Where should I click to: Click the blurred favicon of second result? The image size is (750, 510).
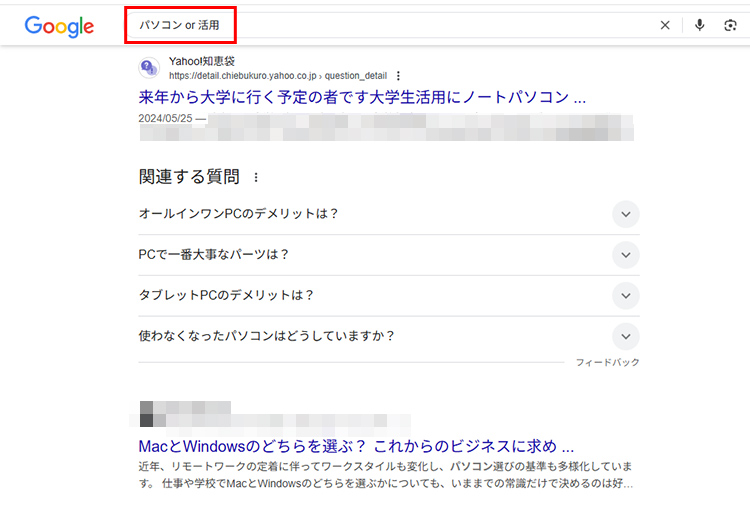click(147, 414)
